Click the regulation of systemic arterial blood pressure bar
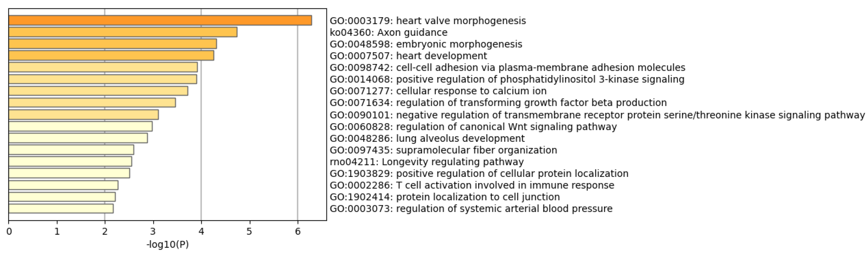868x254 pixels. click(61, 208)
